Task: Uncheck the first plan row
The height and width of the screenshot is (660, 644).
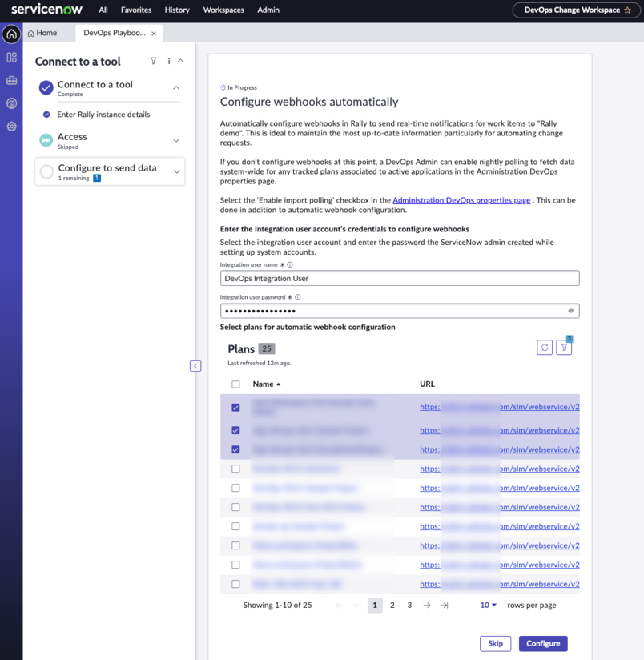Action: click(x=235, y=408)
